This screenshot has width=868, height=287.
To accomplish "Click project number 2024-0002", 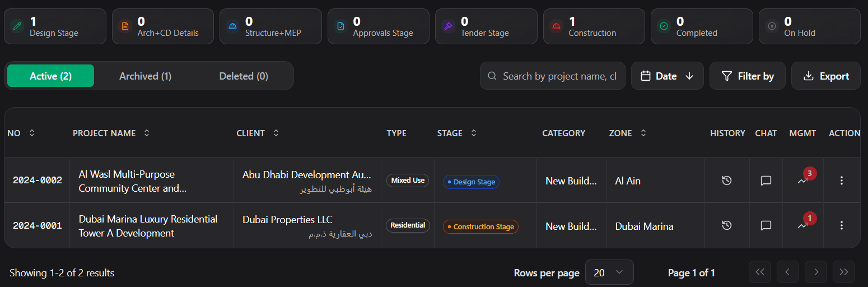I will click(38, 180).
